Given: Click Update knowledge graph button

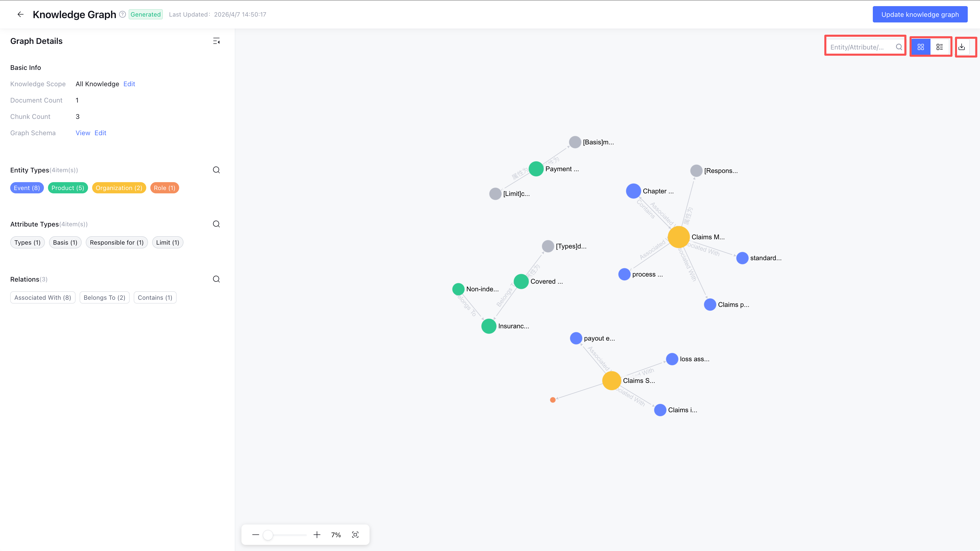Looking at the screenshot, I should pos(920,15).
